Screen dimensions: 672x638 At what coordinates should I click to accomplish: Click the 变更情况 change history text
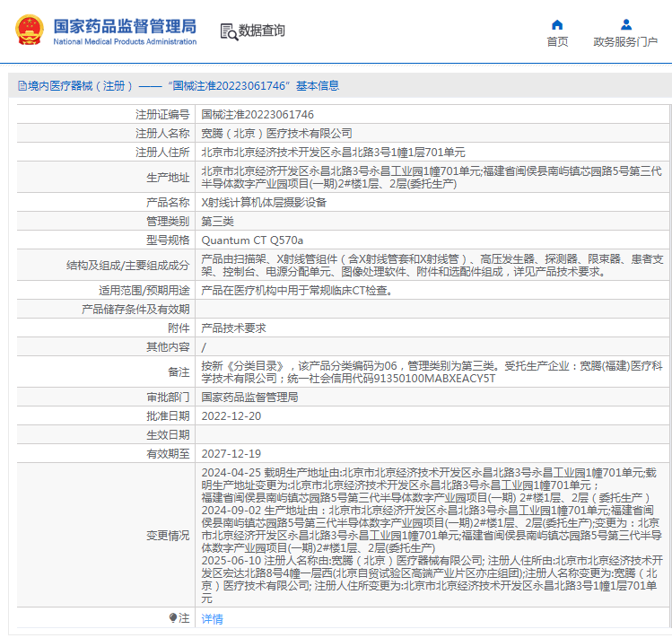point(432,535)
